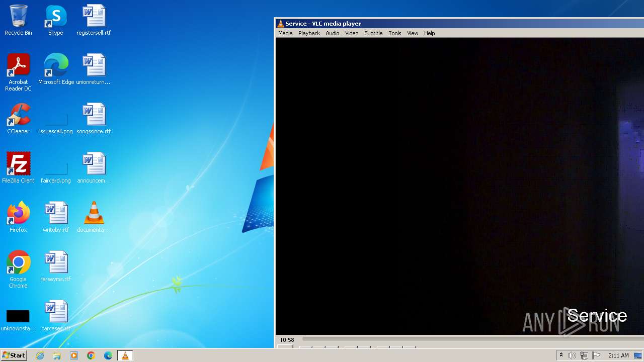Select writeby.rtf document icon
This screenshot has width=644, height=362.
(56, 217)
